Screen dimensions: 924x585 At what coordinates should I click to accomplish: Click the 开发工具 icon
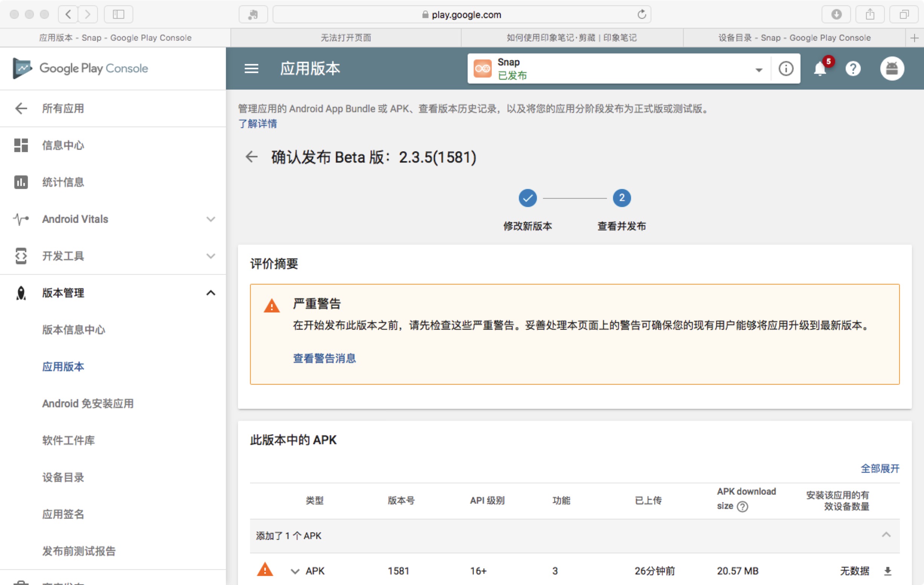coord(21,256)
